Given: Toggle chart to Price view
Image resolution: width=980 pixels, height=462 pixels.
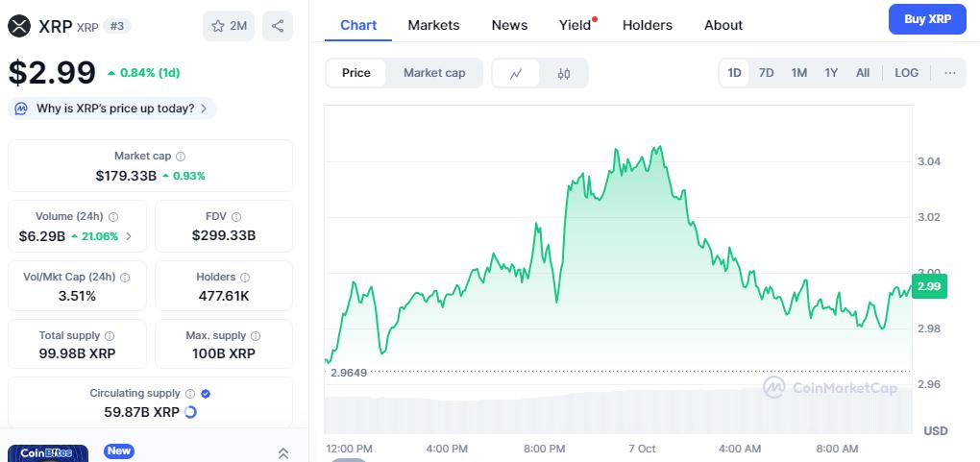Looking at the screenshot, I should pyautogui.click(x=356, y=73).
